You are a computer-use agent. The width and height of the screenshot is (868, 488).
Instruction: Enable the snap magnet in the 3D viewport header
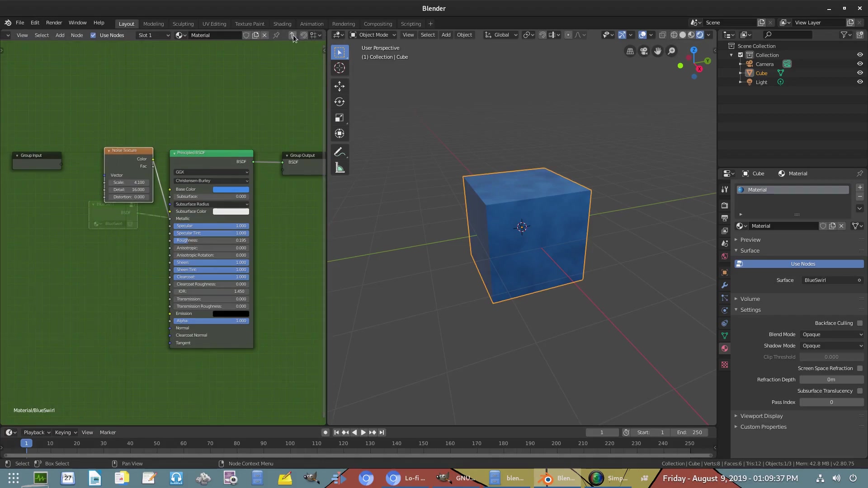(542, 35)
